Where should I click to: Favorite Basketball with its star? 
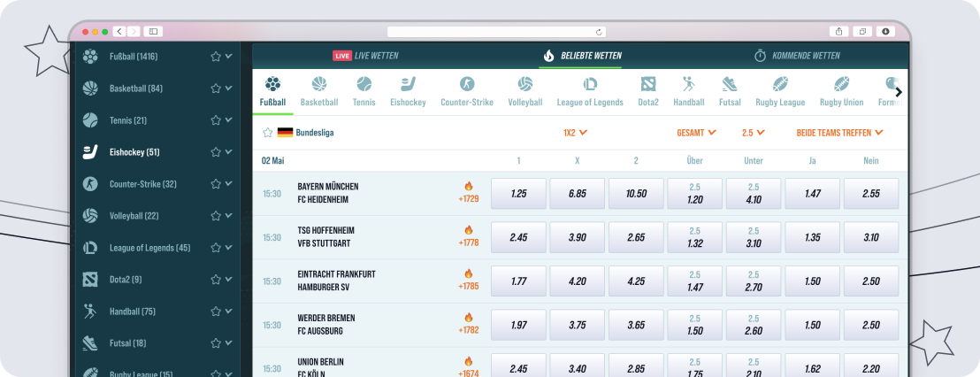[x=216, y=88]
